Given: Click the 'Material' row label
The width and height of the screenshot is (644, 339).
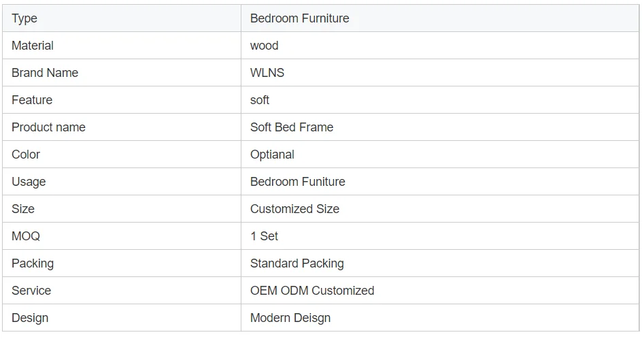Looking at the screenshot, I should [33, 46].
